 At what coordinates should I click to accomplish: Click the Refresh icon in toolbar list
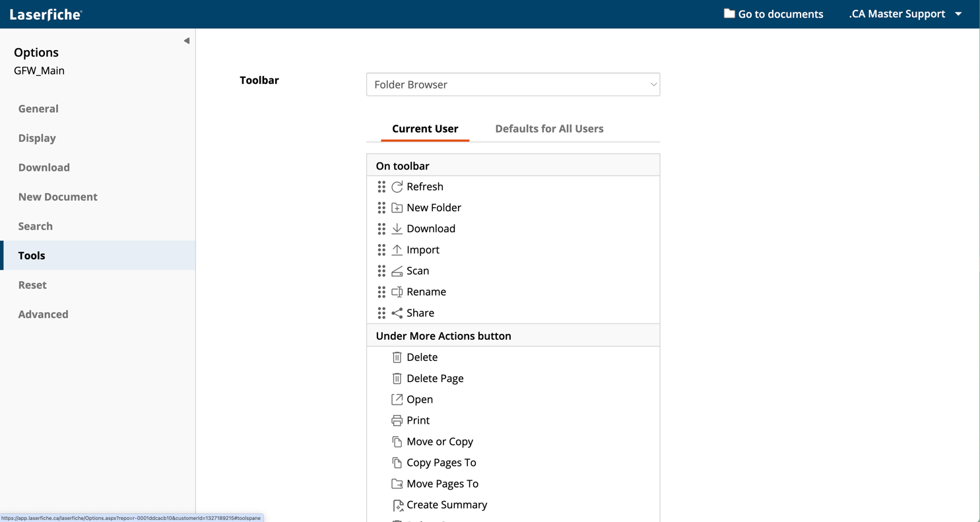coord(397,187)
